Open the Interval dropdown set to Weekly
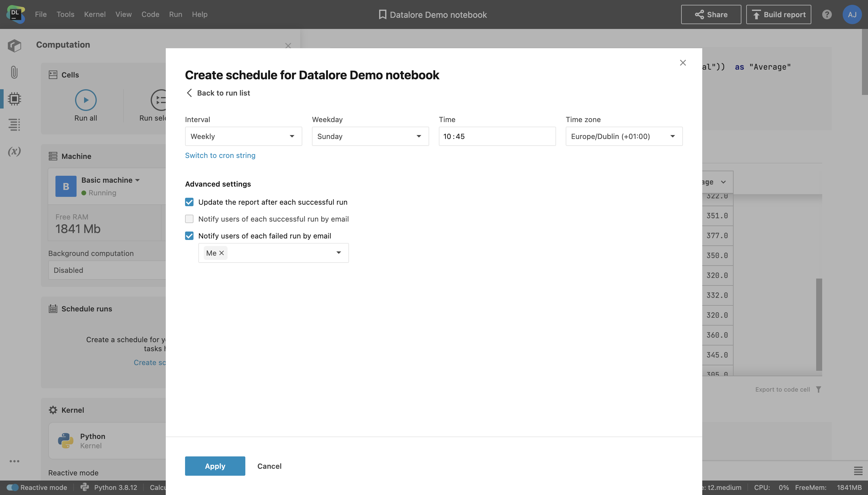Viewport: 868px width, 495px height. click(243, 136)
